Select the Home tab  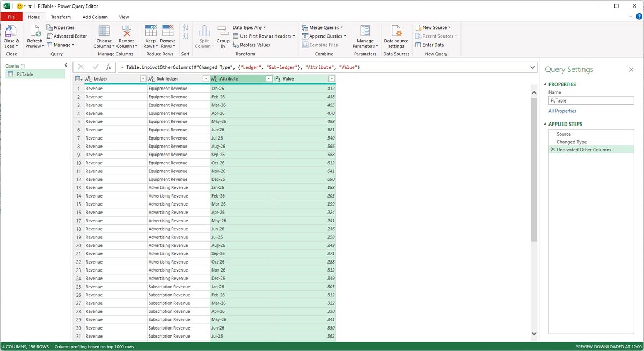[34, 17]
